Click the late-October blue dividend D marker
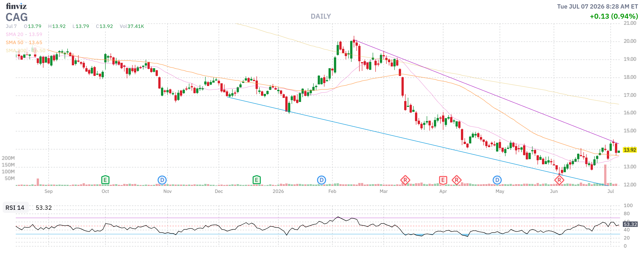Viewport: 644px width, 253px height. (x=162, y=180)
